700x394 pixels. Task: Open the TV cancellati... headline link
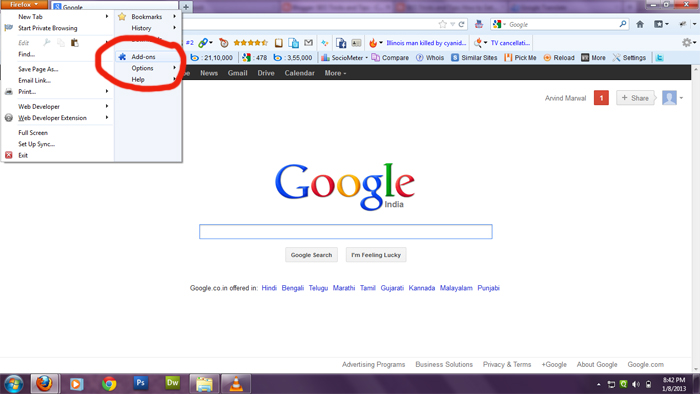coord(510,43)
